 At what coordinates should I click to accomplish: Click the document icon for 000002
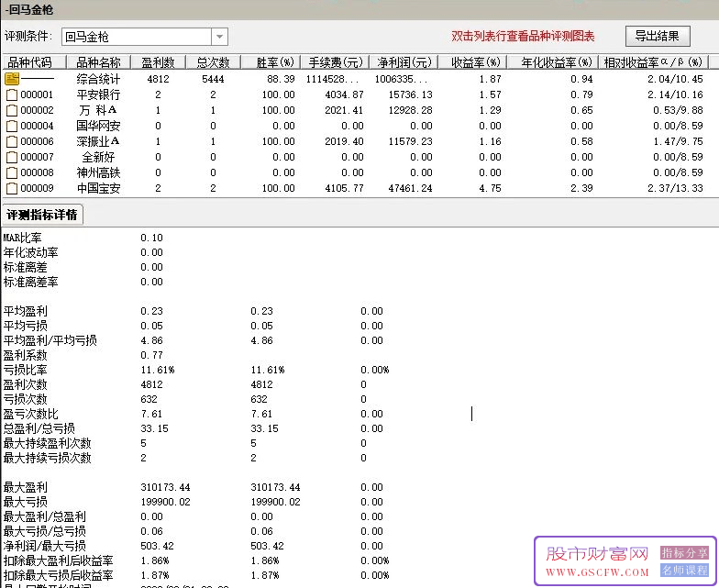click(12, 110)
